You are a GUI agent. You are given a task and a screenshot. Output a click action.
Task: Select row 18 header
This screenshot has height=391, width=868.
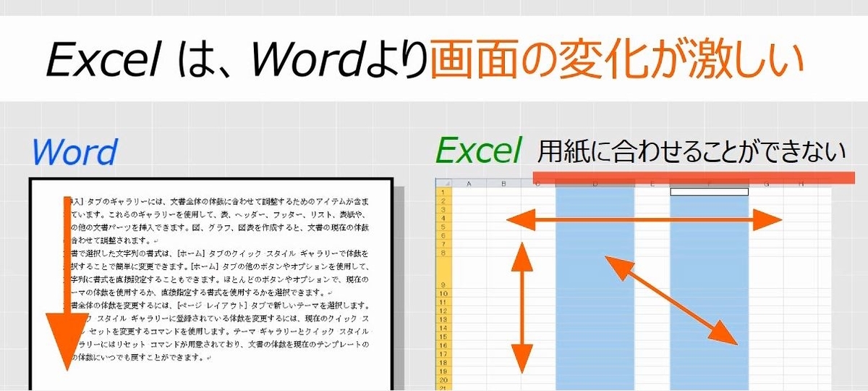pyautogui.click(x=443, y=363)
